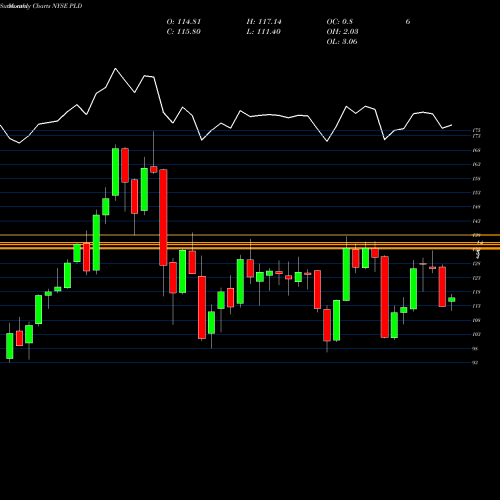The width and height of the screenshot is (500, 500).
Task: Click the price axis label 162
Action: pyautogui.click(x=476, y=164)
